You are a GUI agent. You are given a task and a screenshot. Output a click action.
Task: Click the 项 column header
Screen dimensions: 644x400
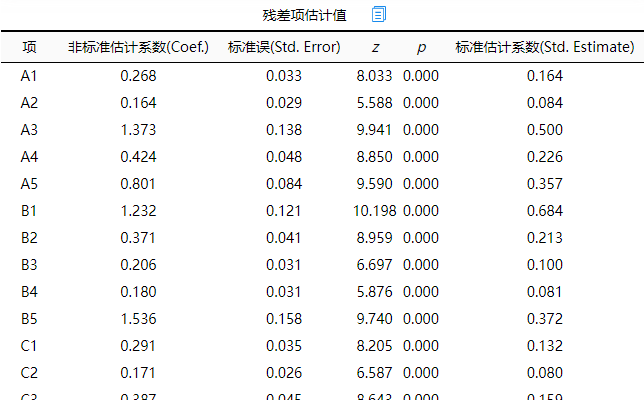(29, 47)
